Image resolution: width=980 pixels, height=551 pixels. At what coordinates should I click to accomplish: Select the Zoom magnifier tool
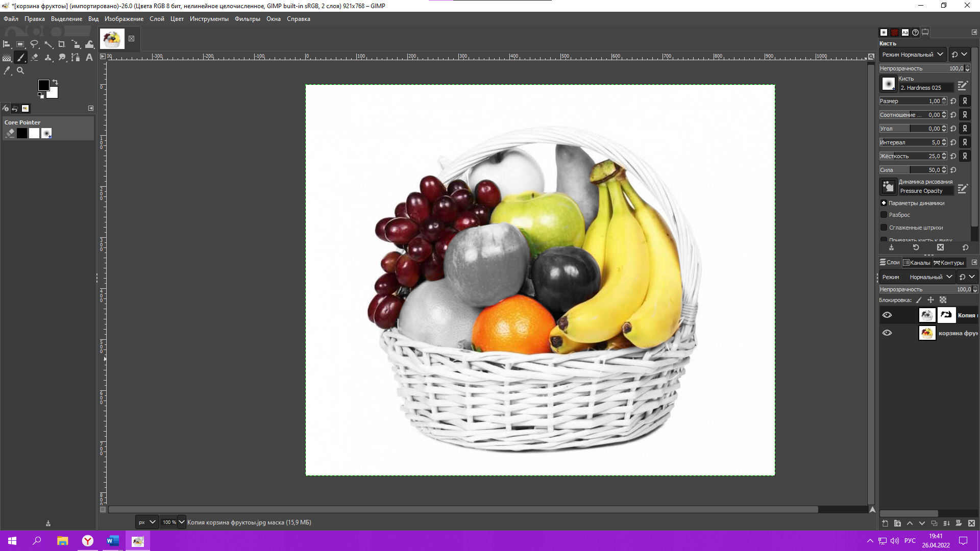pyautogui.click(x=20, y=71)
